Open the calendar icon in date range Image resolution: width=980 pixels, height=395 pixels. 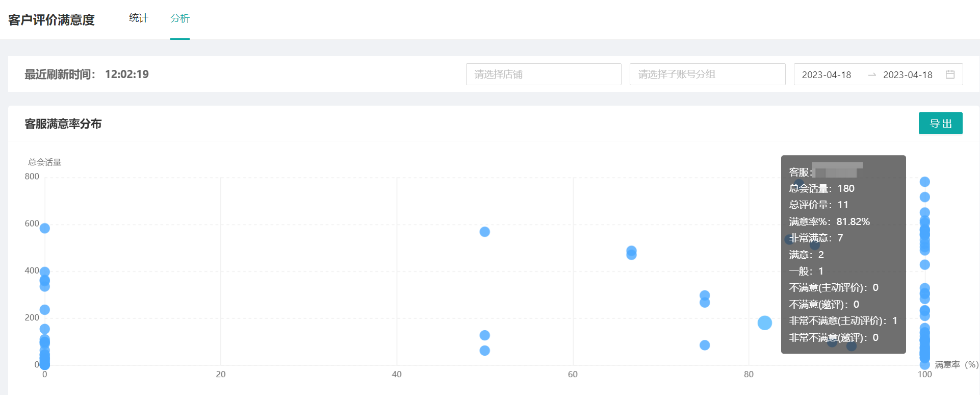click(950, 75)
